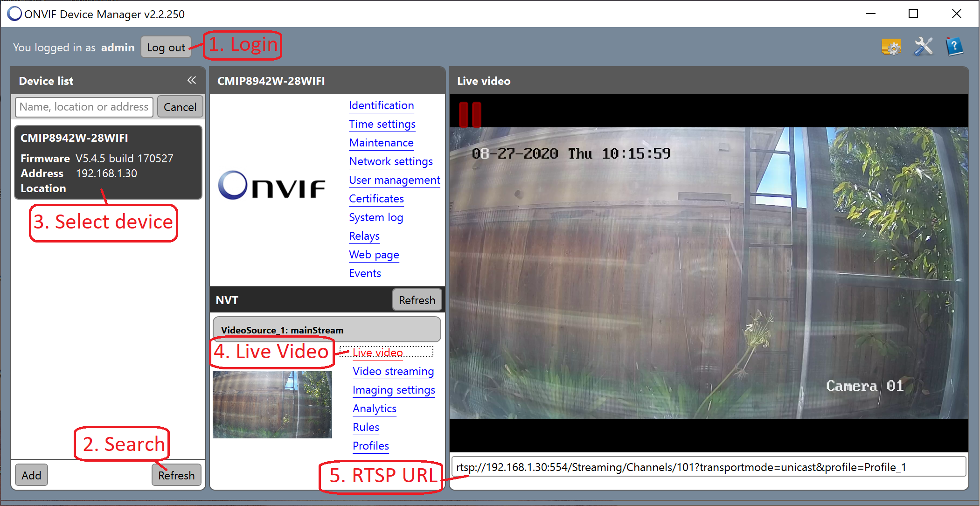Open Identification settings

pos(381,105)
